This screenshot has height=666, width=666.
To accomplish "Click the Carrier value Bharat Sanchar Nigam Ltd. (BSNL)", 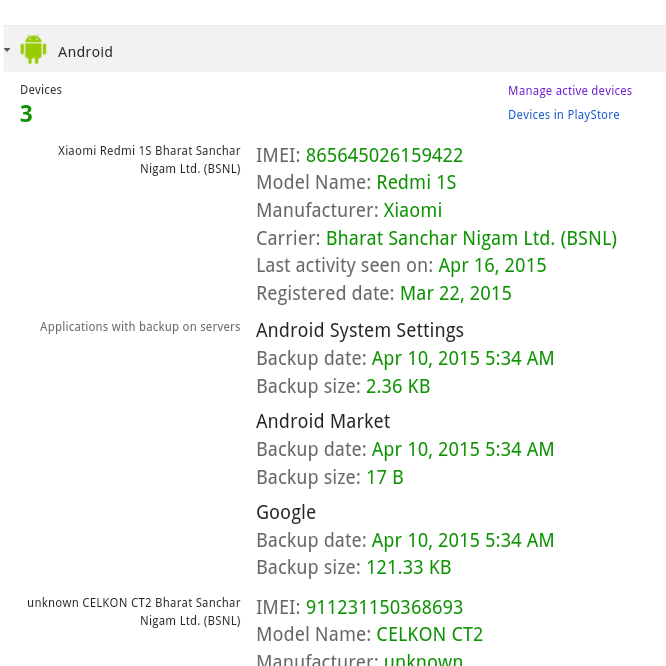I will (x=471, y=238).
